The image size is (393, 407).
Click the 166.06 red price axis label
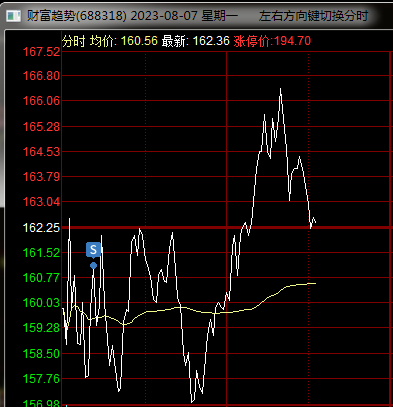click(41, 100)
